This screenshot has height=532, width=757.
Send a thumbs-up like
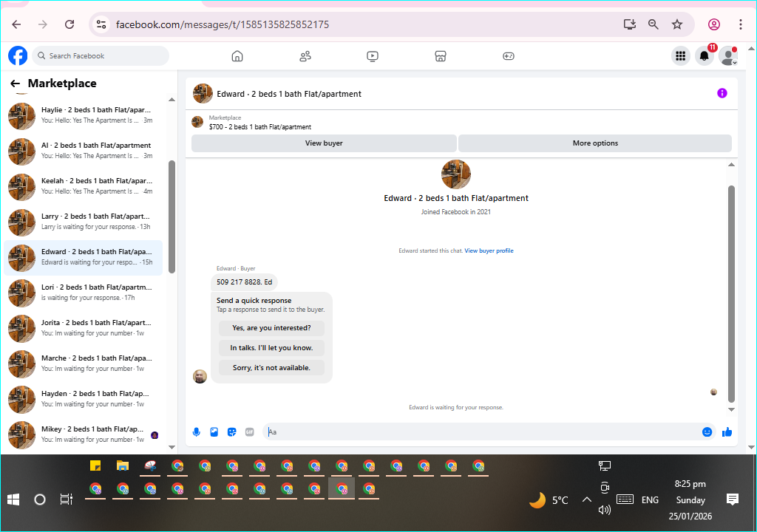727,432
